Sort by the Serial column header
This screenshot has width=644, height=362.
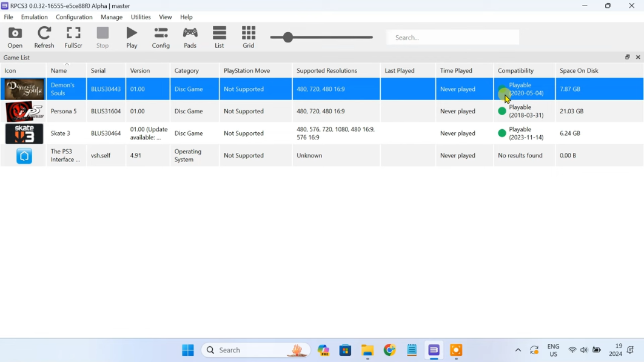(x=106, y=71)
